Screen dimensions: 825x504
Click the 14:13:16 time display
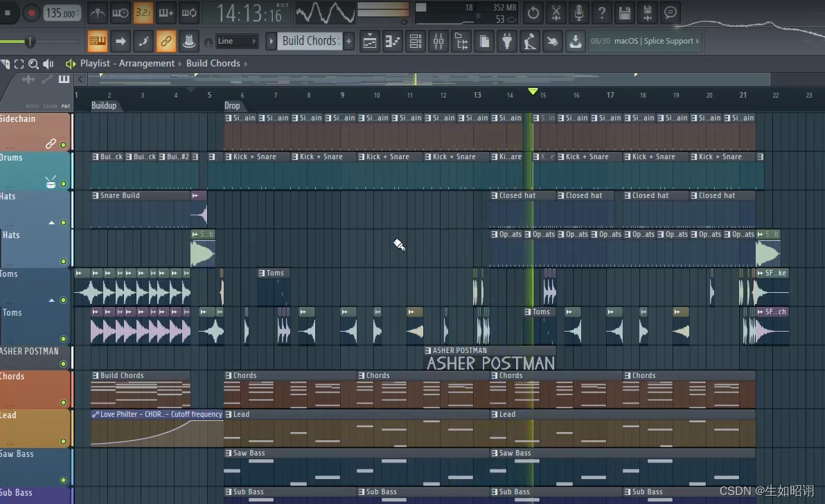pyautogui.click(x=249, y=13)
